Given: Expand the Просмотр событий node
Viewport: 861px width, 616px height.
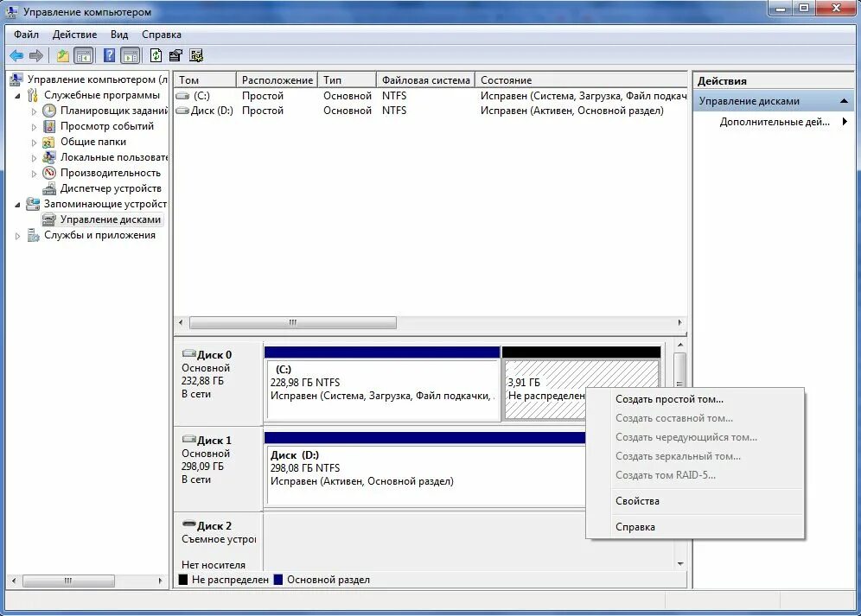Looking at the screenshot, I should tap(34, 127).
